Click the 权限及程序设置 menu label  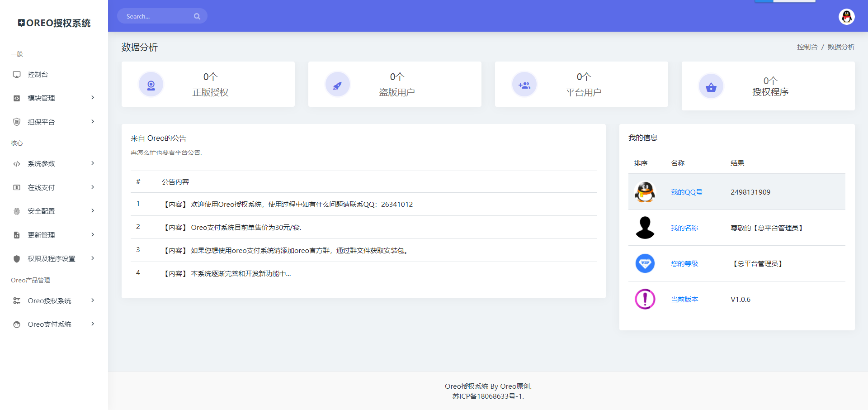pyautogui.click(x=52, y=259)
